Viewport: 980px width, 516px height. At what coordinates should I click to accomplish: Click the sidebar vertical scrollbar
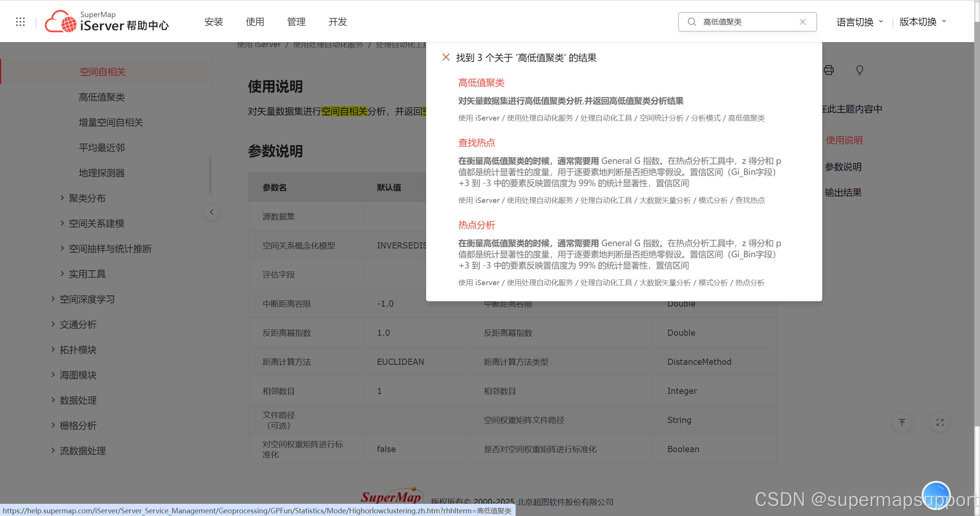coord(210,175)
